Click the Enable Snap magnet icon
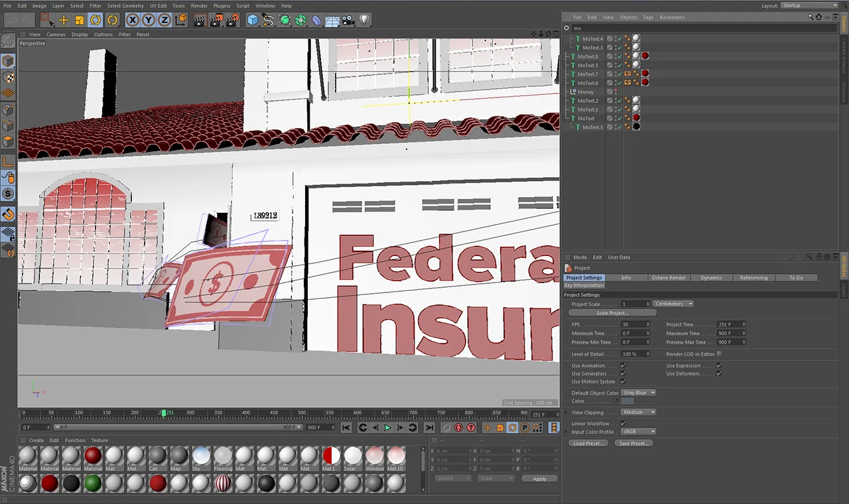Screen dimensions: 849x504 tap(8, 214)
